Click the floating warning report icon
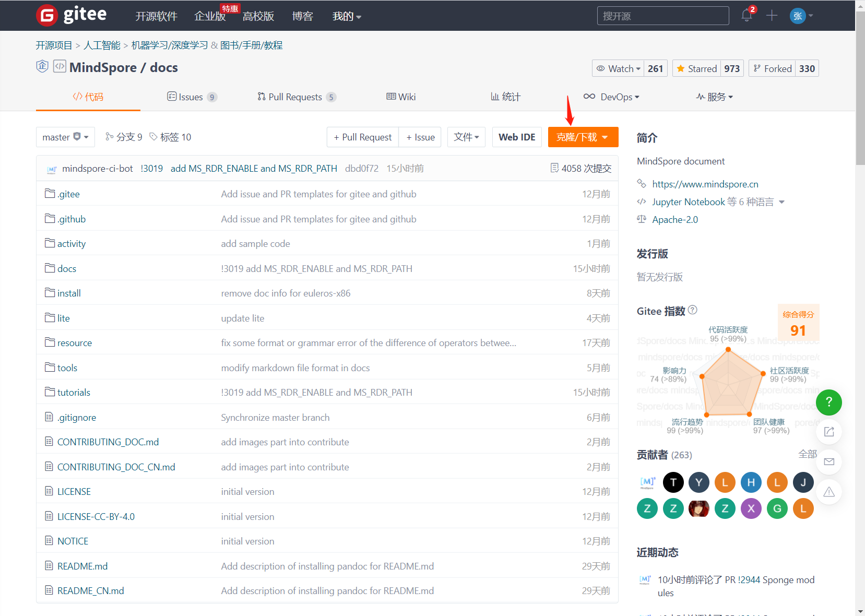 829,492
